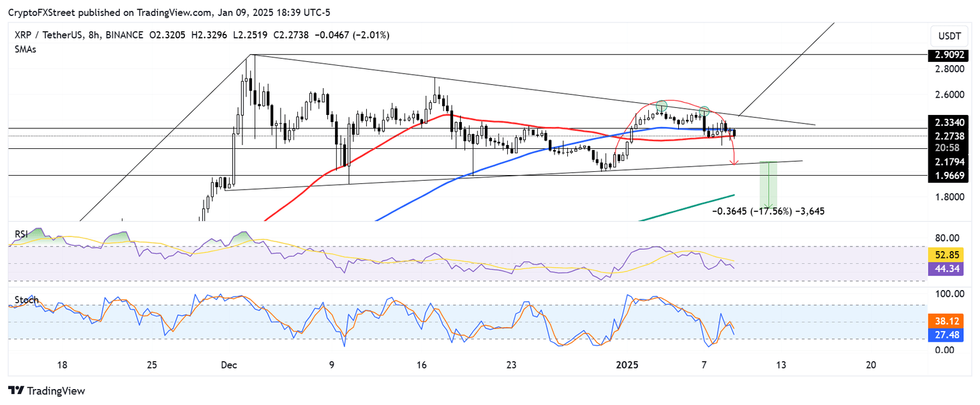
Task: Click the 20:58 candle countdown timer
Action: (x=949, y=148)
